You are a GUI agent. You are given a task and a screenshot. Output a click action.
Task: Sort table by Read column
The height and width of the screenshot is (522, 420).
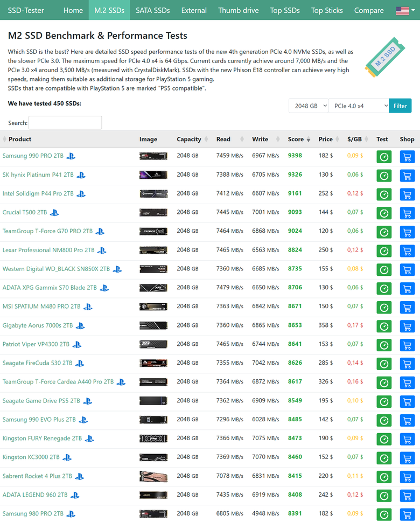(229, 139)
